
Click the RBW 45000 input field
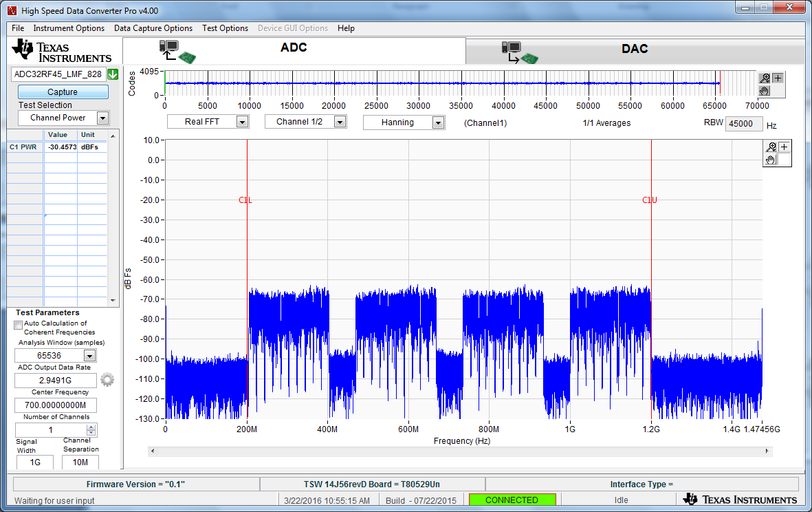pyautogui.click(x=744, y=123)
